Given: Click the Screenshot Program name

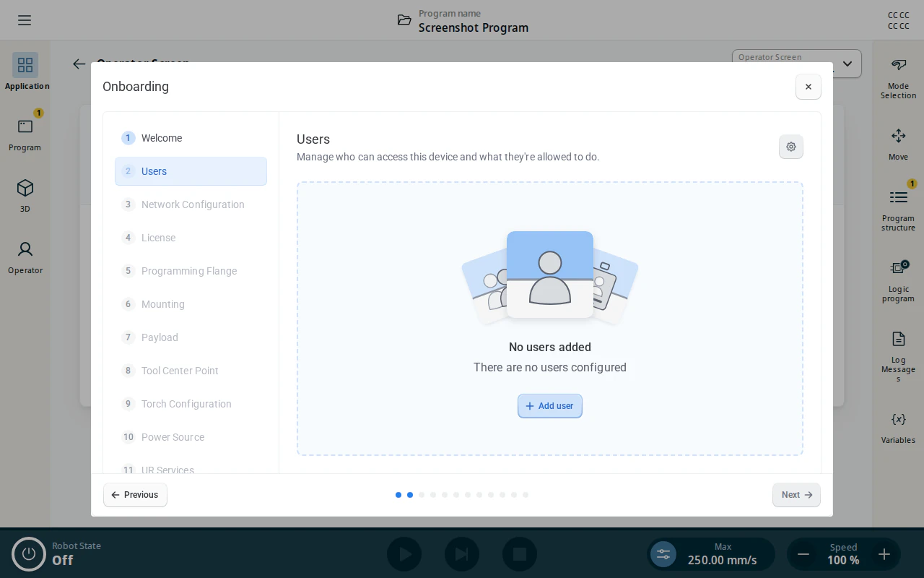Looking at the screenshot, I should (x=474, y=27).
